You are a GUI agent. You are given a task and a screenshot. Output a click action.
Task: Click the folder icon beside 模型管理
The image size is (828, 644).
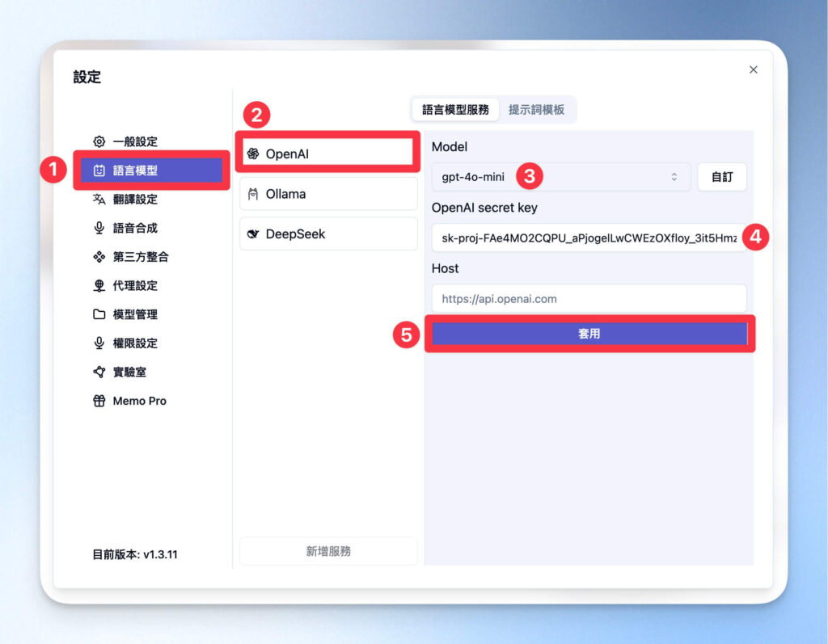pos(99,314)
